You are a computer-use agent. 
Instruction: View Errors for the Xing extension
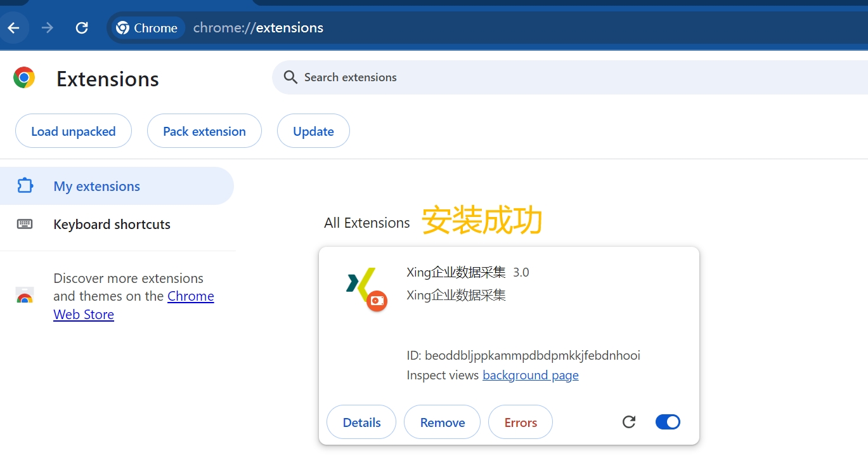(x=521, y=422)
